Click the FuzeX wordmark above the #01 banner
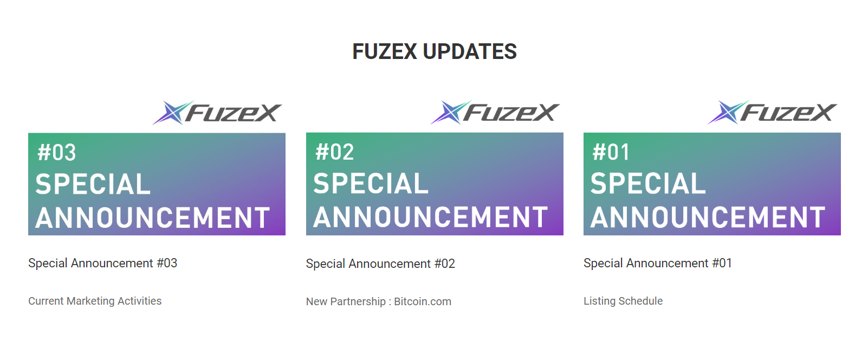868x342 pixels. coord(789,113)
